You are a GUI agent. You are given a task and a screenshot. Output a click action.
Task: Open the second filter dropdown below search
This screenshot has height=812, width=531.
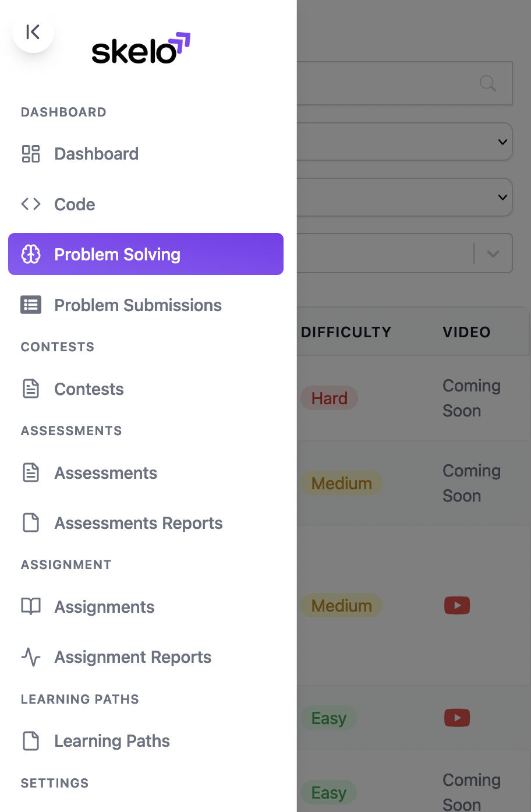(x=405, y=197)
